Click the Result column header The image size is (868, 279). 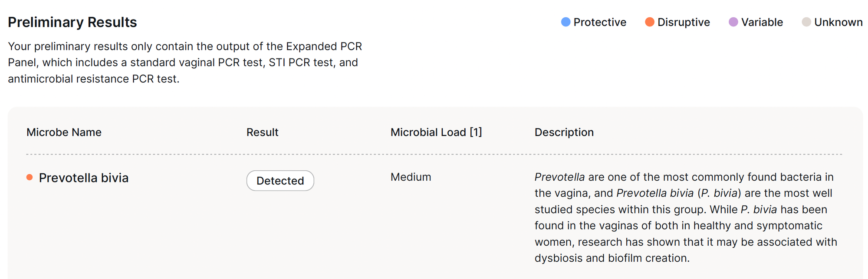pos(262,132)
